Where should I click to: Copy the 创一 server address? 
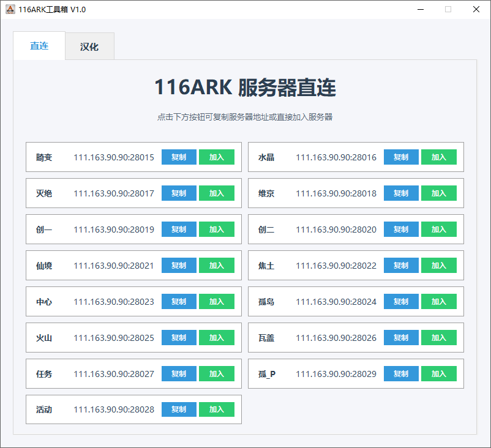179,230
